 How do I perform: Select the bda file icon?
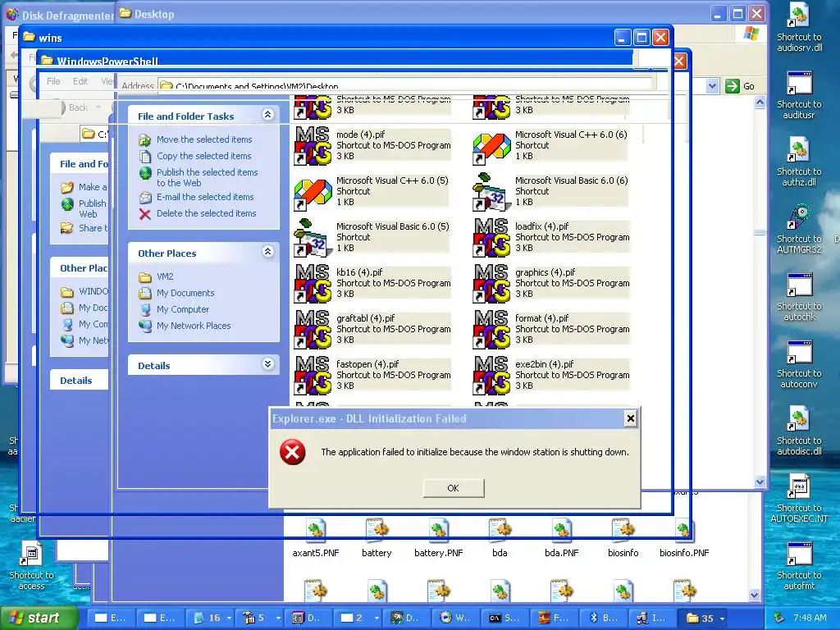[x=500, y=531]
